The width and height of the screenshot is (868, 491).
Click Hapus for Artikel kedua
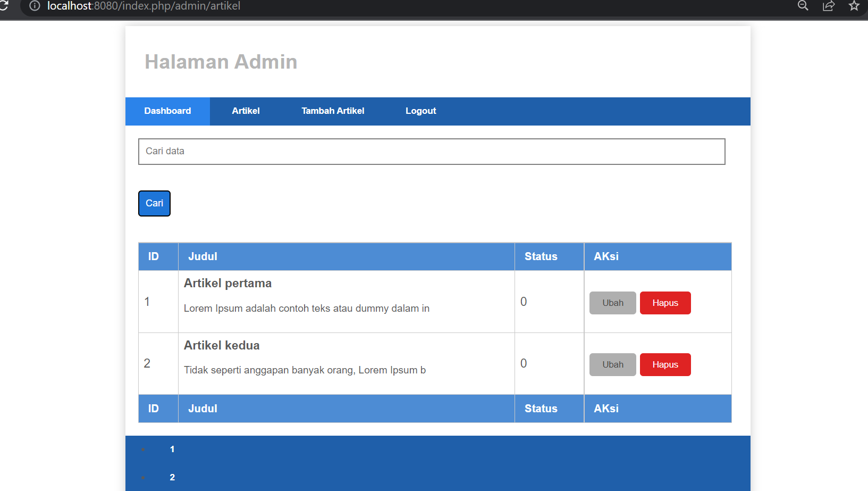(x=665, y=364)
